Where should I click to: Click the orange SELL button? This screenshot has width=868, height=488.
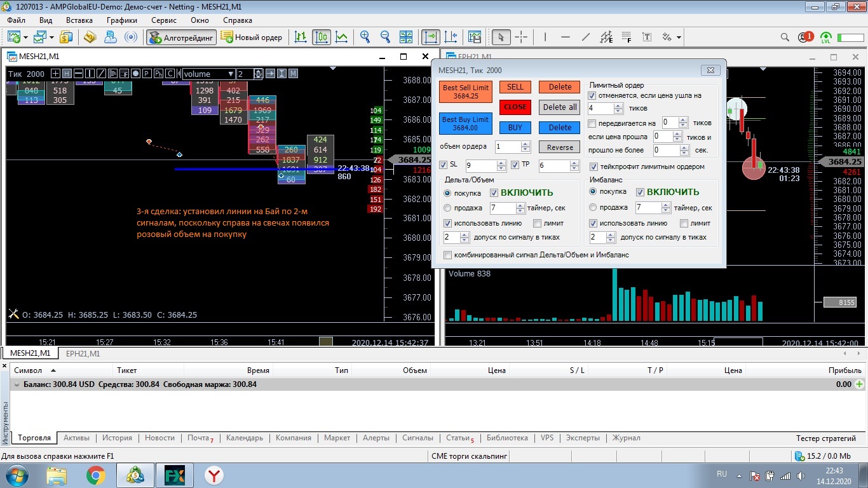[515, 87]
